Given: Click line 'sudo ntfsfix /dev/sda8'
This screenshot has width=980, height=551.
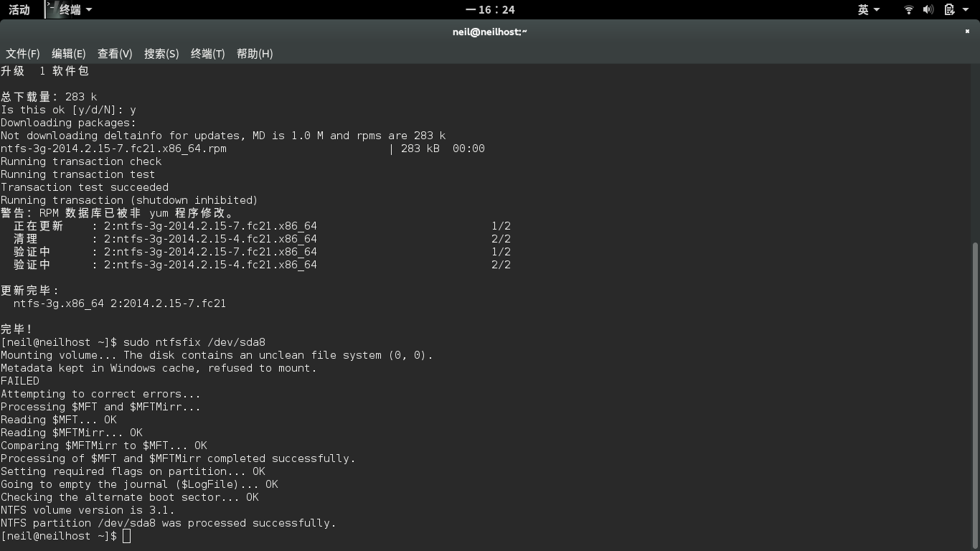Looking at the screenshot, I should coord(194,342).
